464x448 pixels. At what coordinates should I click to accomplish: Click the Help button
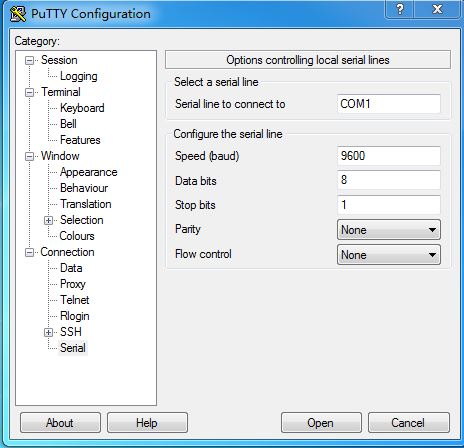pyautogui.click(x=147, y=423)
